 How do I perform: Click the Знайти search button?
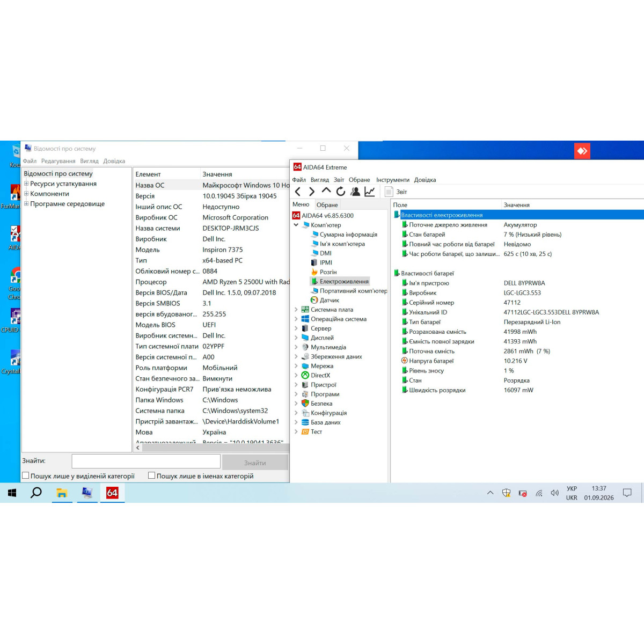coord(255,463)
